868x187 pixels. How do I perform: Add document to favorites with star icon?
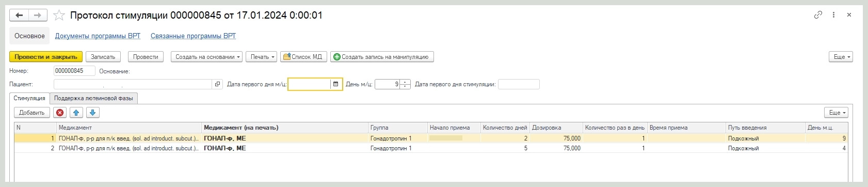pos(59,15)
